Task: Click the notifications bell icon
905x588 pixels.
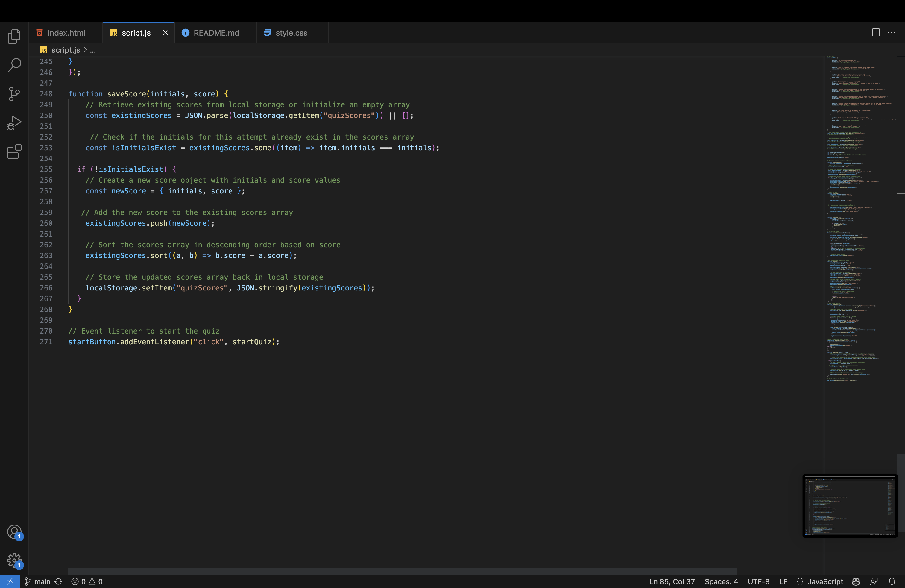Action: point(892,581)
